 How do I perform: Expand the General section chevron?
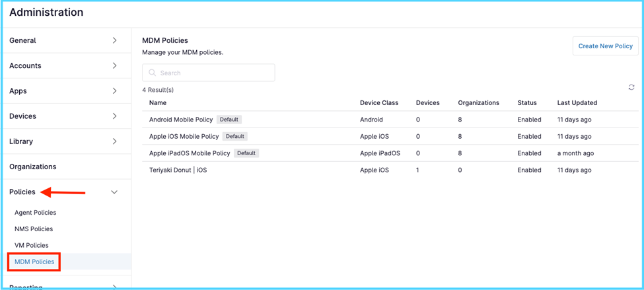point(114,40)
